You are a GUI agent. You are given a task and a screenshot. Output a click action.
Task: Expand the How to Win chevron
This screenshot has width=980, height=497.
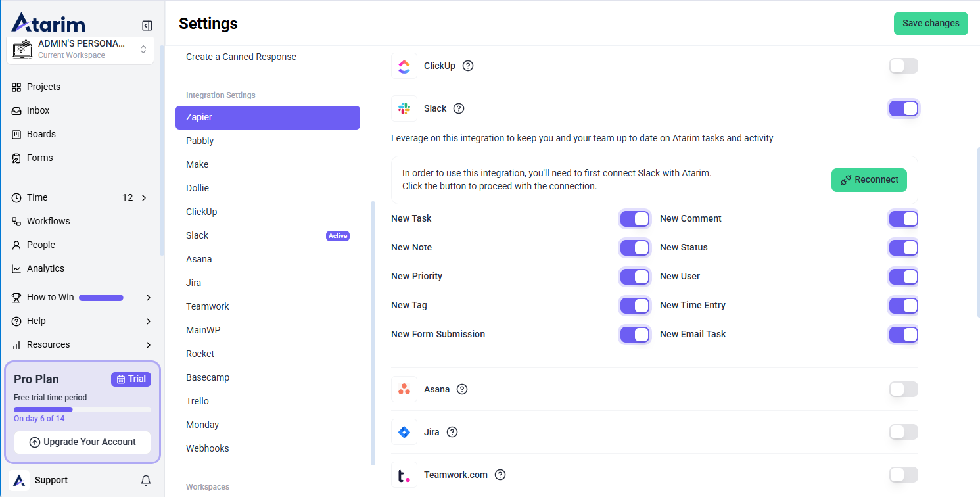tap(148, 298)
